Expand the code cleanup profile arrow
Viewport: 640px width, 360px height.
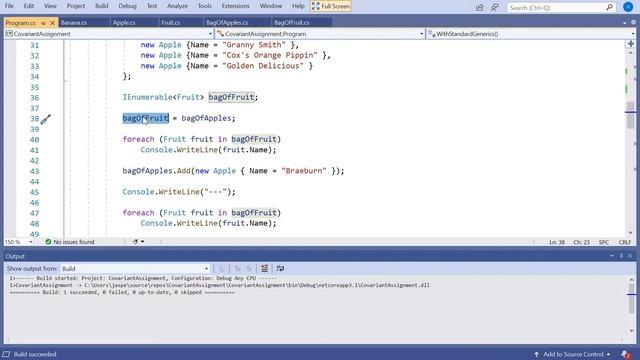[x=142, y=242]
